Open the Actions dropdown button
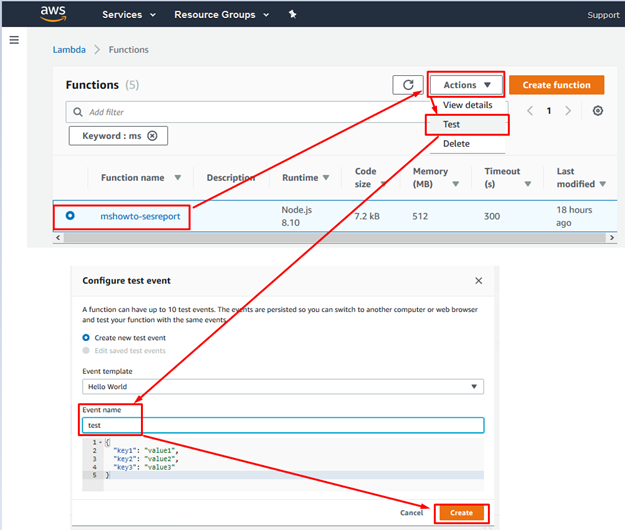Viewport: 625px width, 530px height. [x=466, y=85]
